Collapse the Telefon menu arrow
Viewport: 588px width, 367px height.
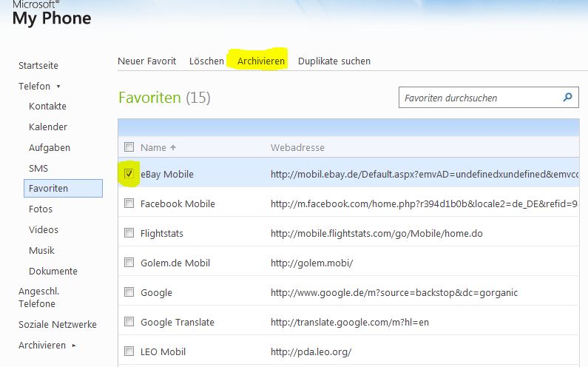58,87
